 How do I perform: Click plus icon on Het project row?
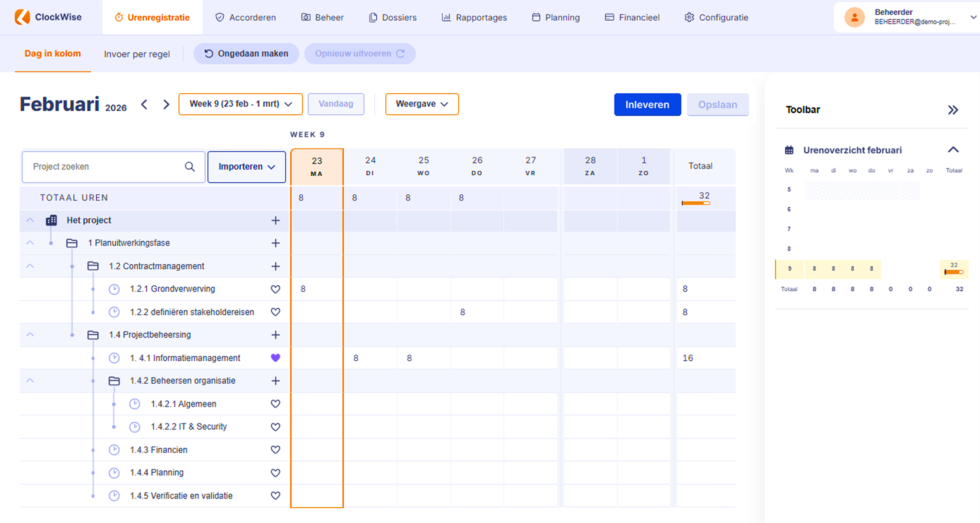click(275, 220)
